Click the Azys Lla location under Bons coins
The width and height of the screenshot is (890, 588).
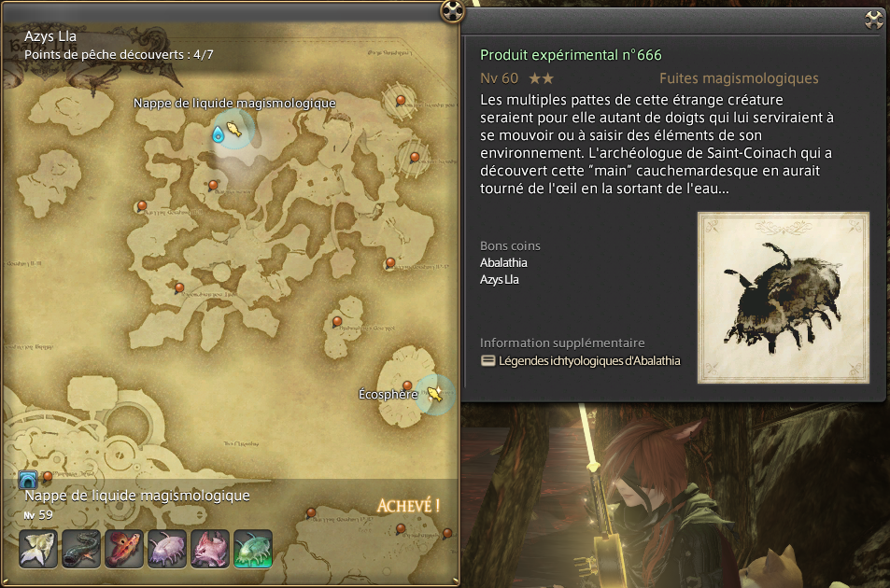(x=500, y=280)
